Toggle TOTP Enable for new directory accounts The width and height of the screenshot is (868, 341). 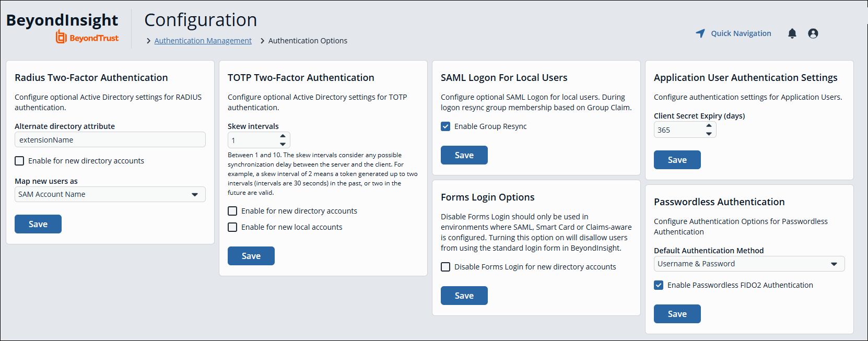232,211
